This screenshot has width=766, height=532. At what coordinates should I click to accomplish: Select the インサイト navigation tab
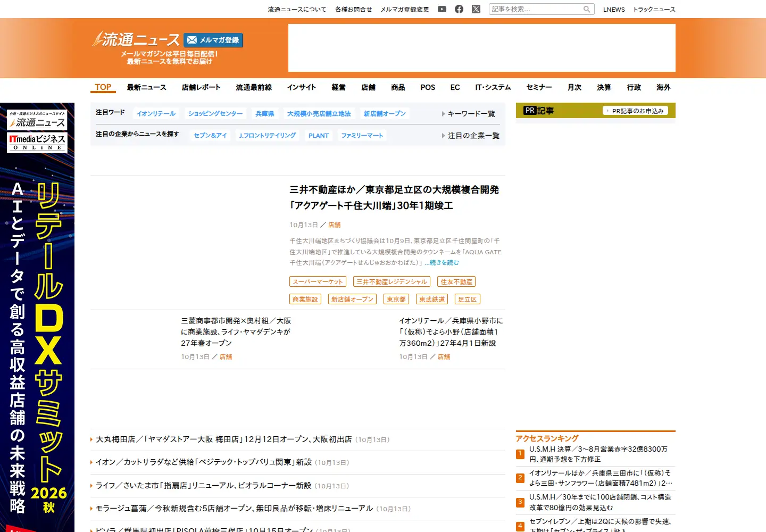tap(302, 87)
